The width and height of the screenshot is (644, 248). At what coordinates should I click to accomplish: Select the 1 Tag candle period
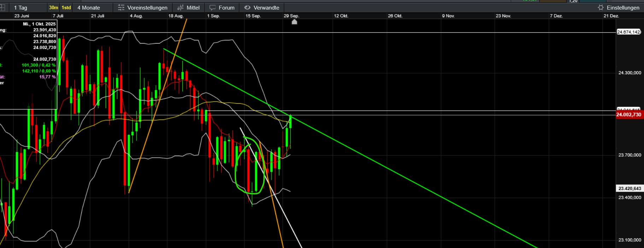point(21,7)
